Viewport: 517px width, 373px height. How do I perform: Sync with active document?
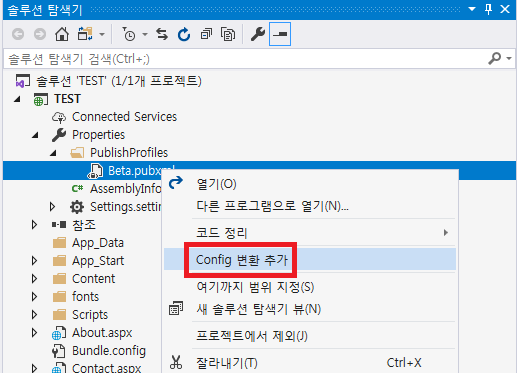pos(162,34)
